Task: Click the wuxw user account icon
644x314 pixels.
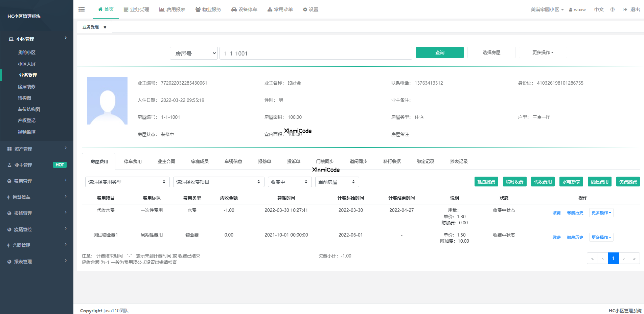Action: (x=571, y=9)
